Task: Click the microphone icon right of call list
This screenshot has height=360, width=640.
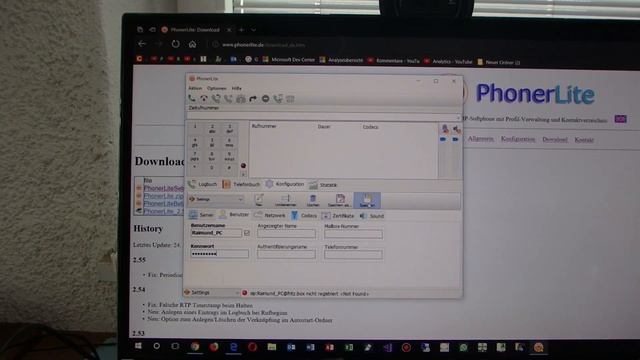Action: (444, 129)
